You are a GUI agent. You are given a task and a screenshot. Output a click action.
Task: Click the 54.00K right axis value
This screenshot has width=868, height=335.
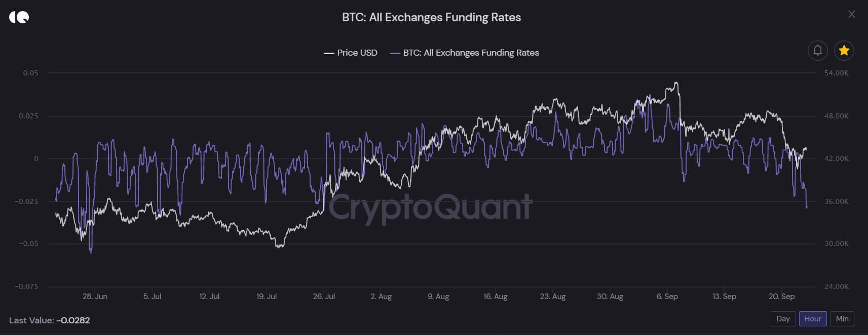pyautogui.click(x=836, y=72)
